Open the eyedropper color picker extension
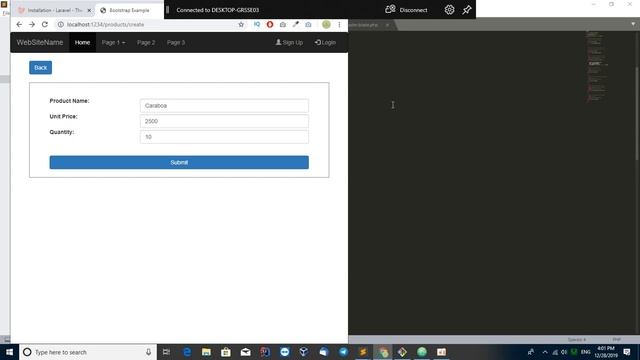Screen dimensions: 640x360 tap(296, 24)
